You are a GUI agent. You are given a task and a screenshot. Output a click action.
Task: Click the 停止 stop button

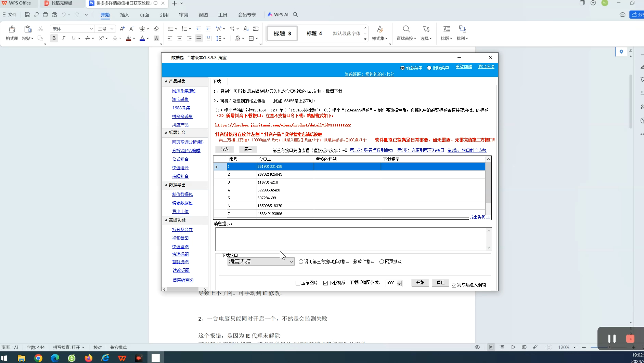pyautogui.click(x=440, y=283)
